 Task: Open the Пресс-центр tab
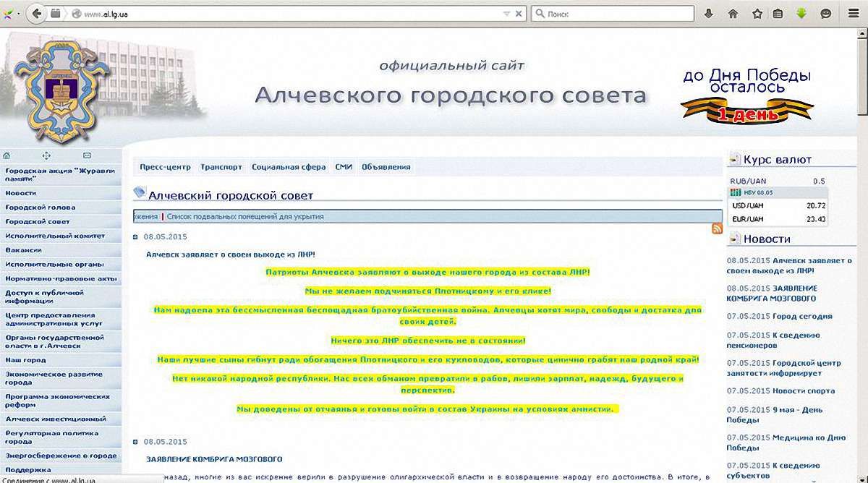tap(166, 167)
